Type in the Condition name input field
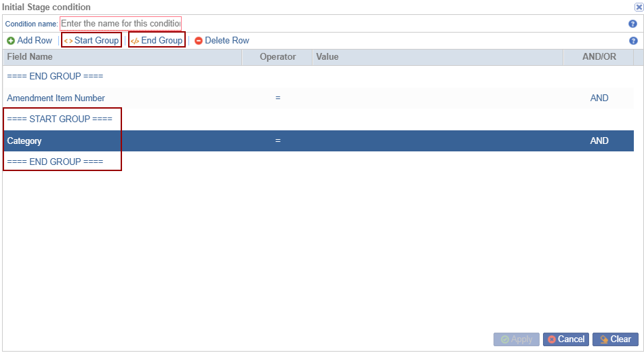The image size is (644, 353). (x=121, y=24)
